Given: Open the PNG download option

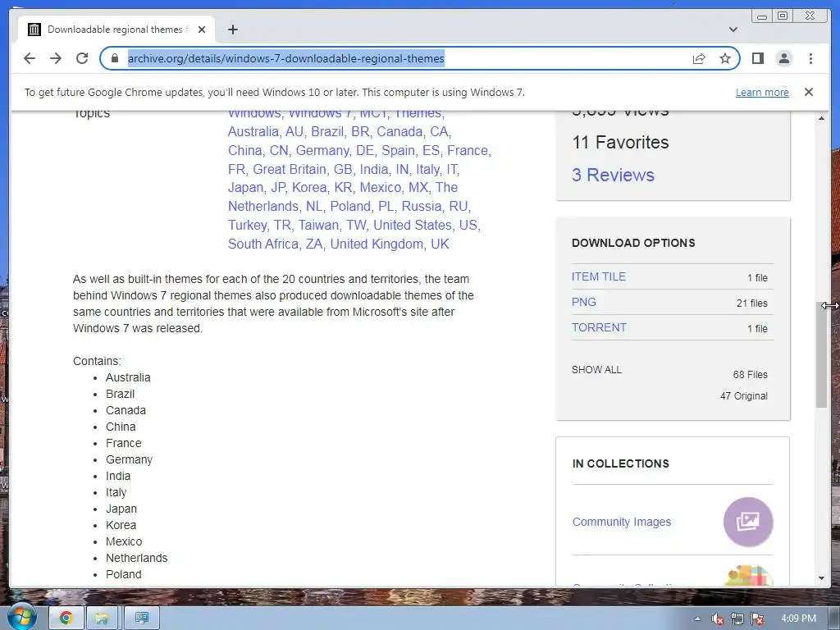Looking at the screenshot, I should point(584,302).
